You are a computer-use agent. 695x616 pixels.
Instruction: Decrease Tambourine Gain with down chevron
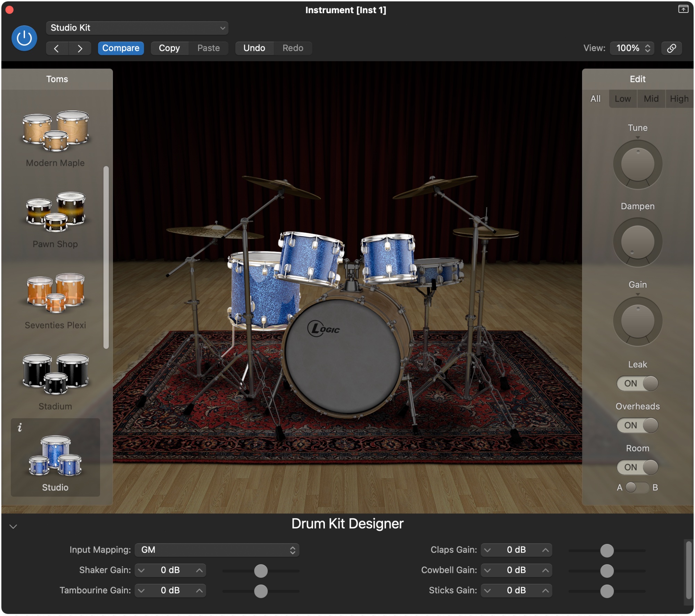[141, 591]
